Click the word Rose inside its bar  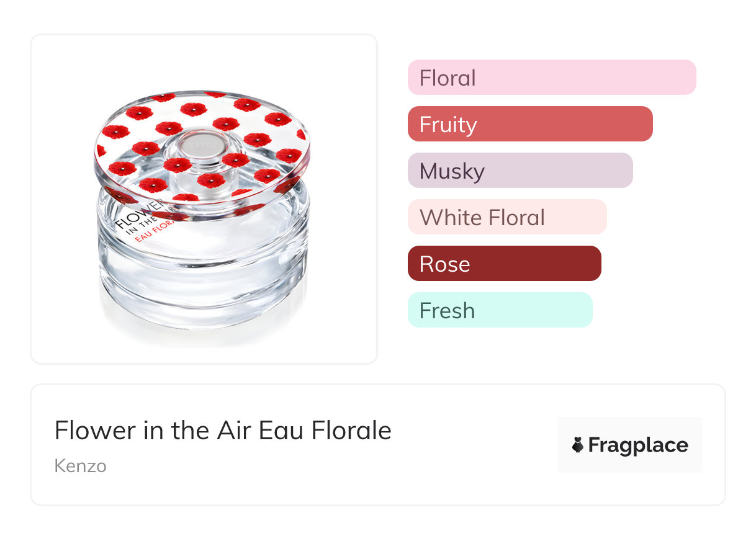(x=444, y=264)
